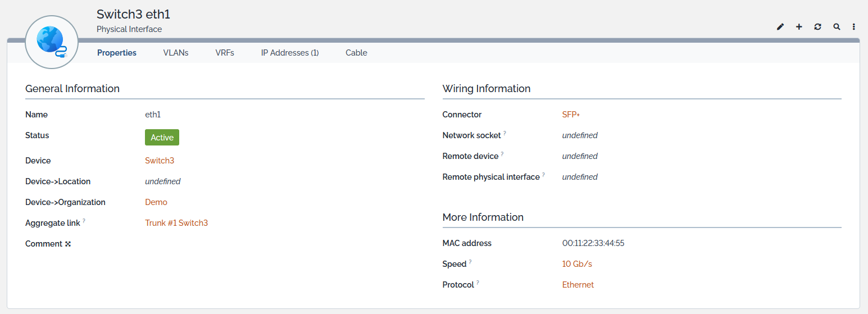
Task: Click the green Active status badge
Action: [x=162, y=138]
